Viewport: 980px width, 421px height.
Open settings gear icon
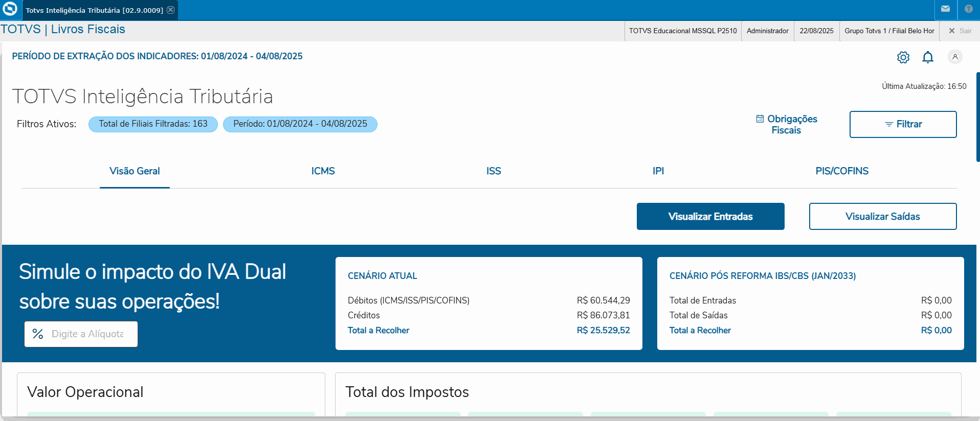[903, 57]
